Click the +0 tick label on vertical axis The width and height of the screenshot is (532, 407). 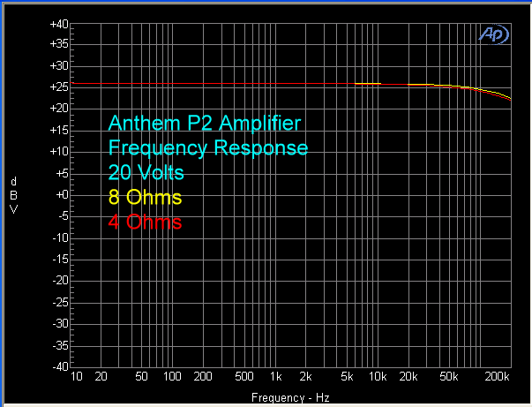[x=61, y=194]
